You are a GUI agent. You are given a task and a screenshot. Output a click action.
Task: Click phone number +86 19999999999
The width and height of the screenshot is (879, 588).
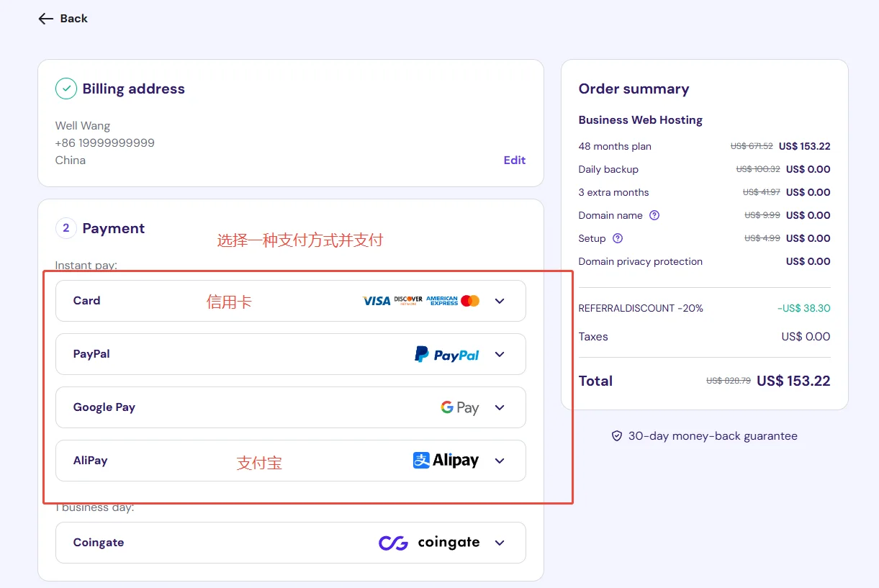105,143
